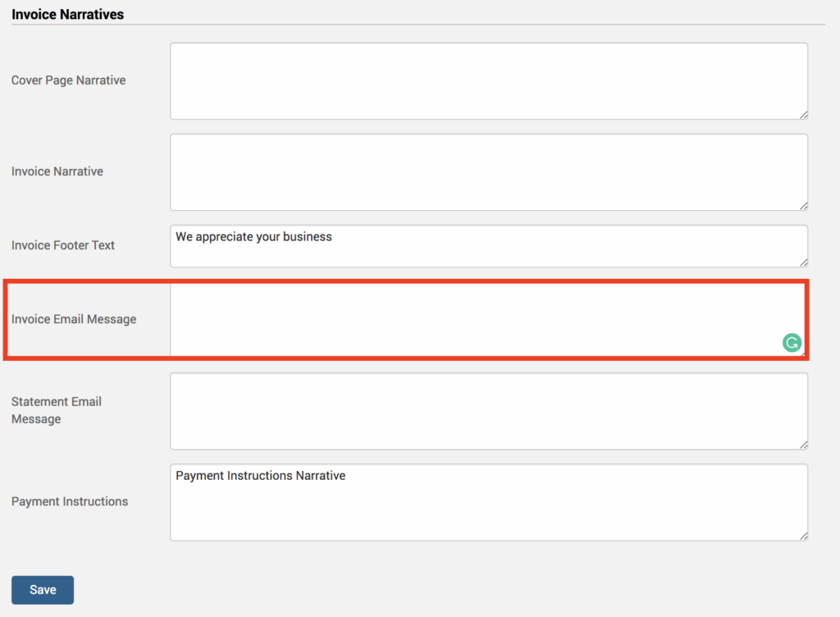The height and width of the screenshot is (617, 840).
Task: Click resize handle of Invoice Footer Text box
Action: pos(803,263)
